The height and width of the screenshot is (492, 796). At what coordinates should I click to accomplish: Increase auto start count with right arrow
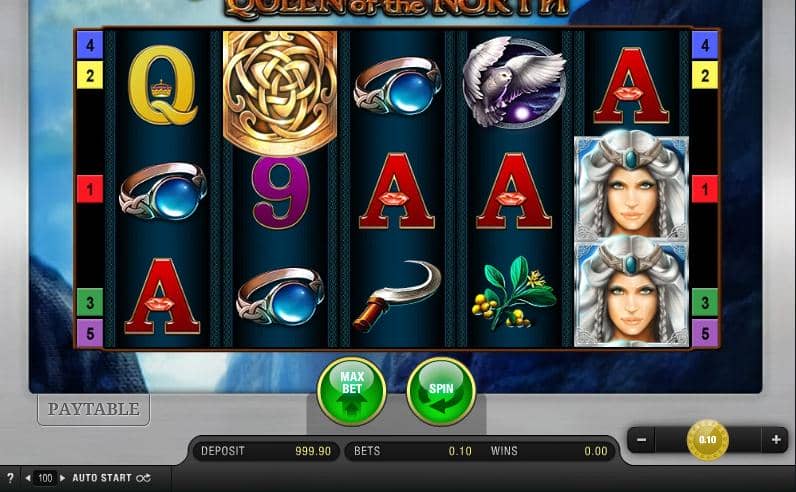coord(62,478)
